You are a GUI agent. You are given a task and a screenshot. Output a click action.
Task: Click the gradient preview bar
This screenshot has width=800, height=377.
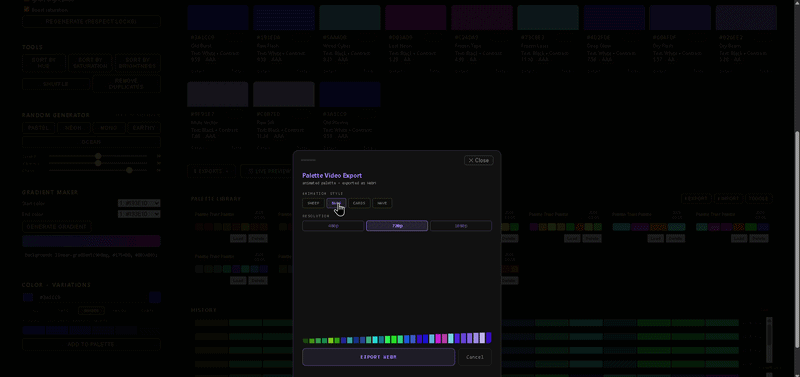click(x=91, y=241)
